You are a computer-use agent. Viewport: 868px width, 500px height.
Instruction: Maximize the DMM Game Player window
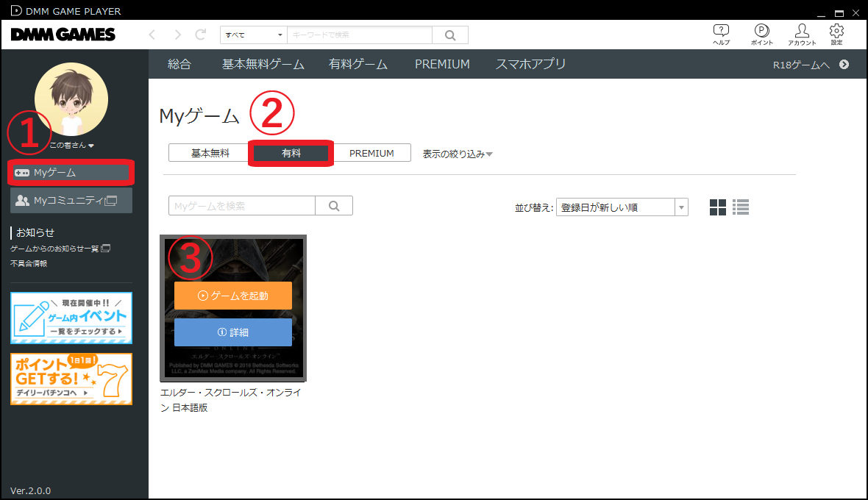[x=839, y=12]
